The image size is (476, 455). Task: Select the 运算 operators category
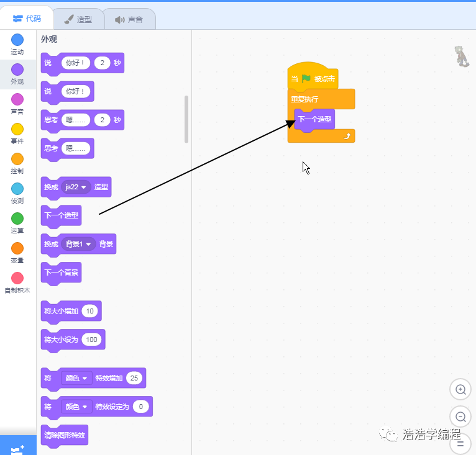click(x=17, y=223)
